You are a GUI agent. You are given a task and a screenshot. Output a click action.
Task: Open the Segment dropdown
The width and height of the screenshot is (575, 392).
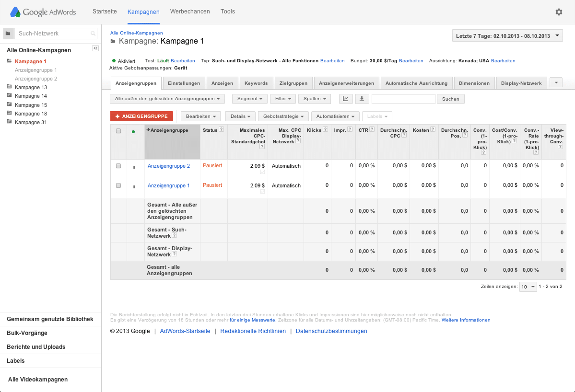coord(250,99)
